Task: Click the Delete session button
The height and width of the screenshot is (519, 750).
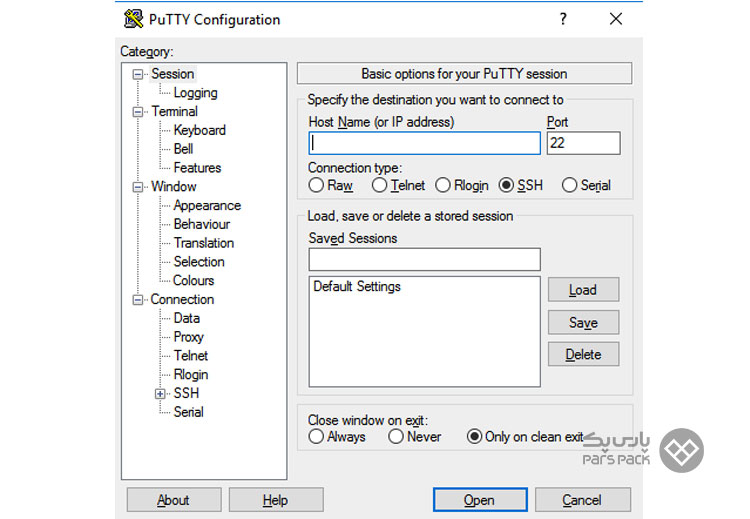Action: (x=583, y=354)
